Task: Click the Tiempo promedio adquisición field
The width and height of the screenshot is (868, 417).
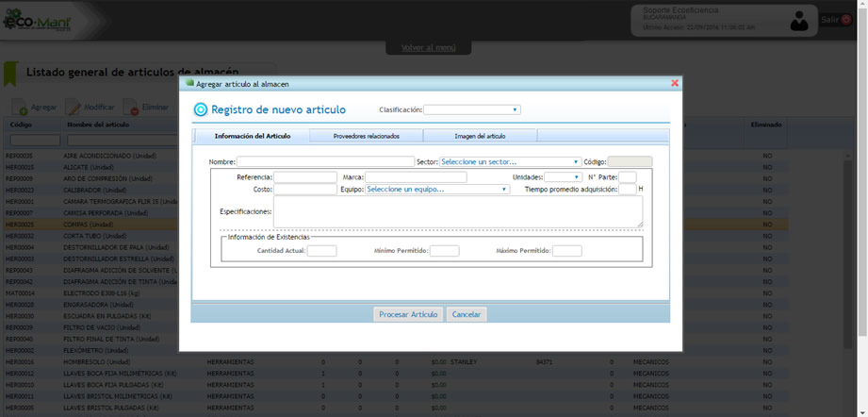Action: [x=628, y=190]
